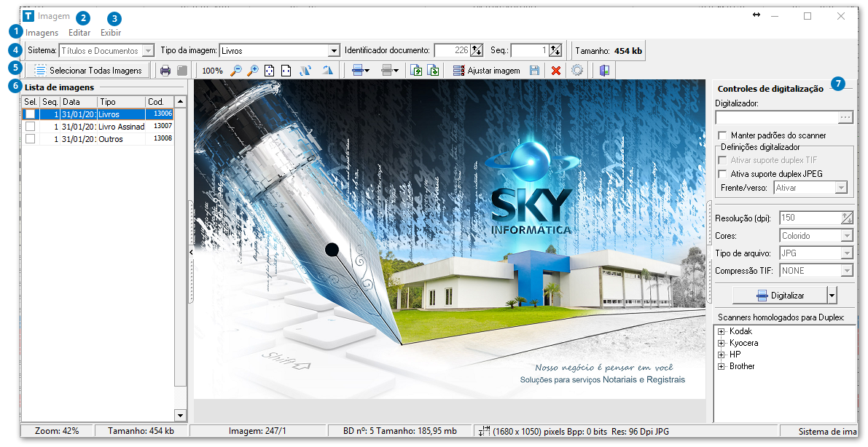Click the Digitalizador browse ellipsis button
868x447 pixels.
click(845, 117)
